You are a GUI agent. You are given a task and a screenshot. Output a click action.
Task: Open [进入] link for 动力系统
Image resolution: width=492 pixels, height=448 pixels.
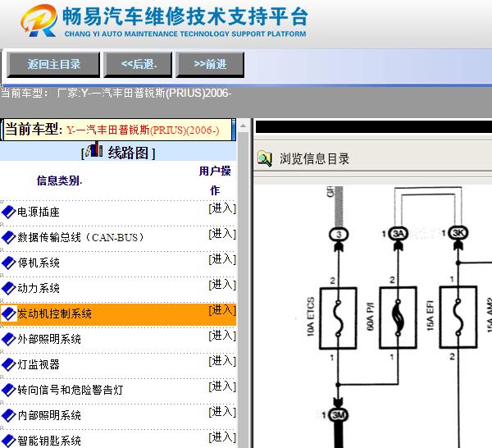(222, 285)
